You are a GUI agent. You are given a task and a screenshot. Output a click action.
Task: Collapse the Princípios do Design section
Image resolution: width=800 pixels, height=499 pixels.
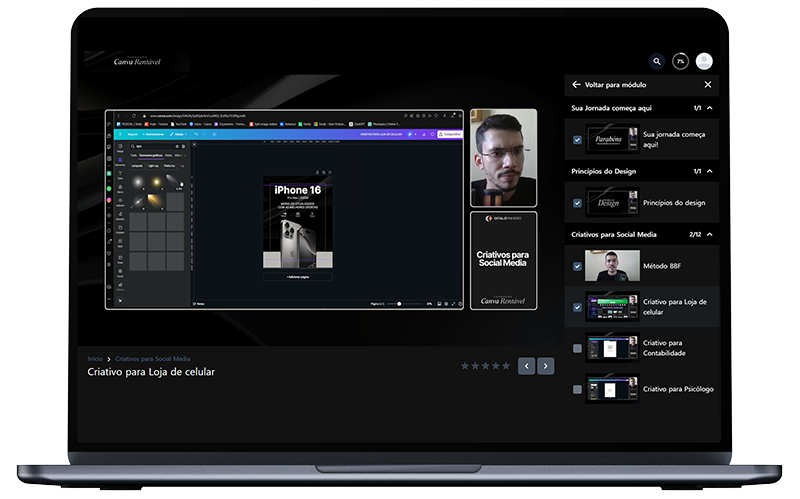(709, 171)
